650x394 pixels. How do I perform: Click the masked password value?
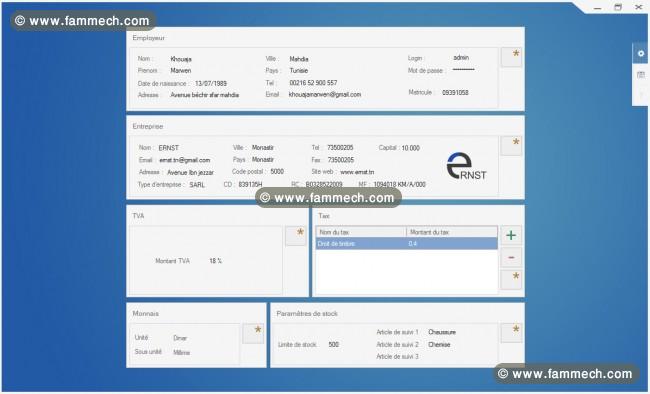[463, 69]
